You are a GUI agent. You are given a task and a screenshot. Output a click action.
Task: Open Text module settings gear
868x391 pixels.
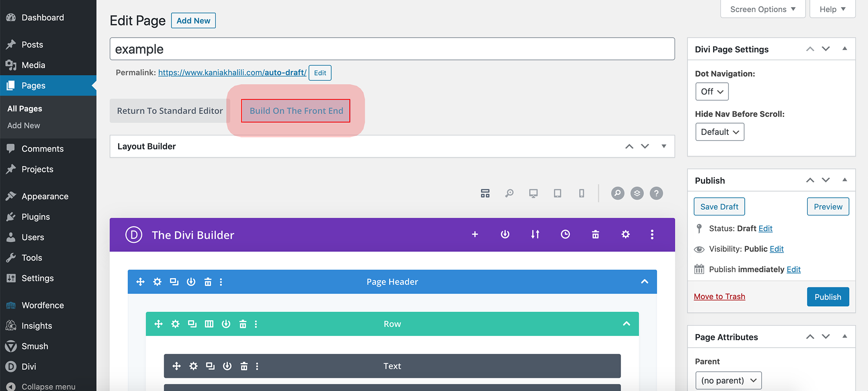pyautogui.click(x=193, y=366)
